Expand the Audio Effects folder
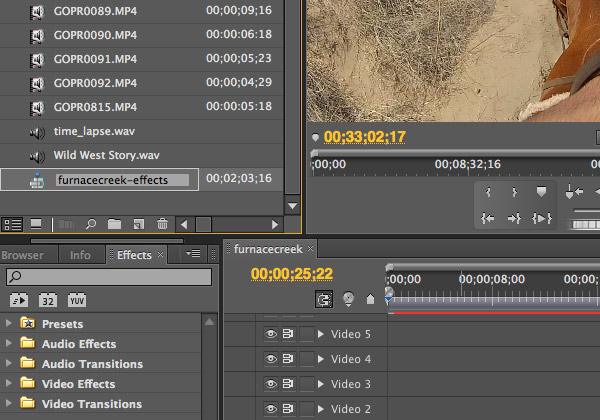Viewport: 600px width, 420px height. pos(8,343)
